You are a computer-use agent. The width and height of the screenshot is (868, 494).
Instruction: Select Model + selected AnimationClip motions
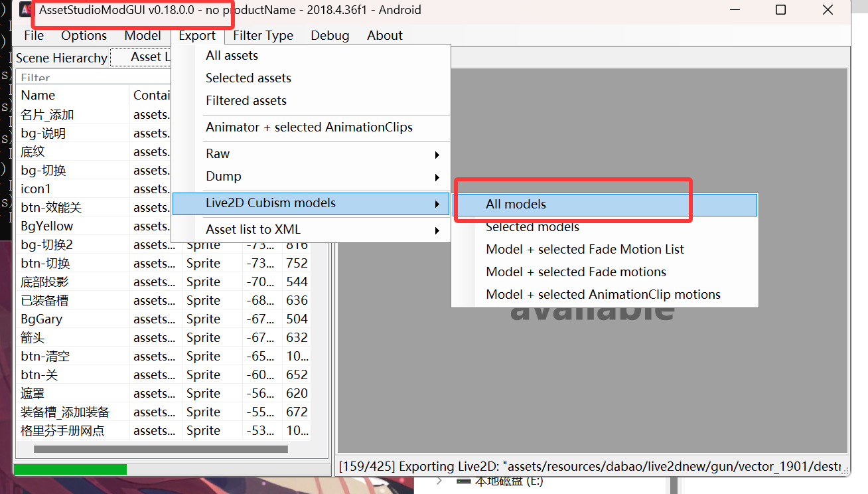pyautogui.click(x=605, y=295)
